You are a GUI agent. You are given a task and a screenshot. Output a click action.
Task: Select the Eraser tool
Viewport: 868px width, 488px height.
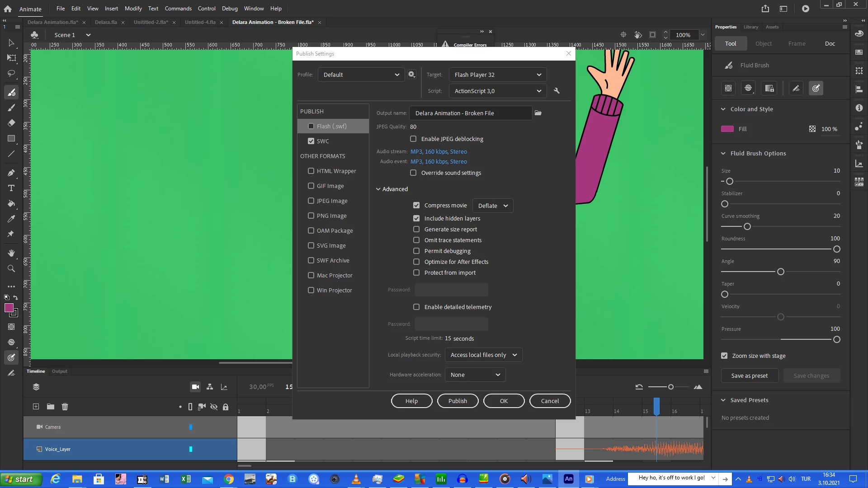[x=11, y=123]
